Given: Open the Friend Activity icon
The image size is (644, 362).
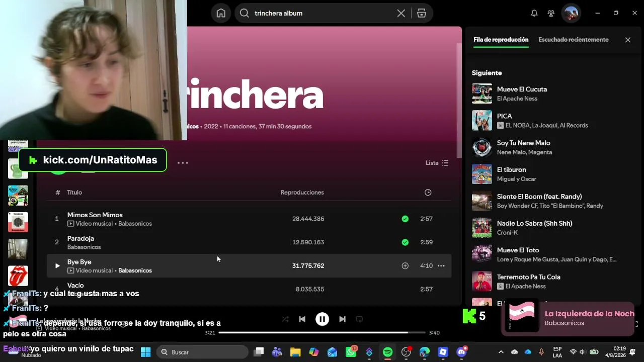Looking at the screenshot, I should 551,13.
